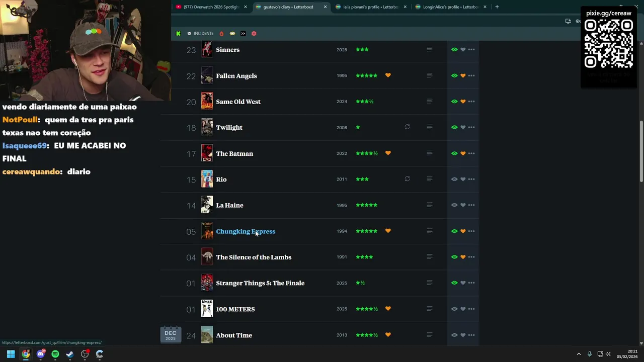Screen dimensions: 644x362
Task: Open the Kick bookmark icon
Action: (x=178, y=34)
